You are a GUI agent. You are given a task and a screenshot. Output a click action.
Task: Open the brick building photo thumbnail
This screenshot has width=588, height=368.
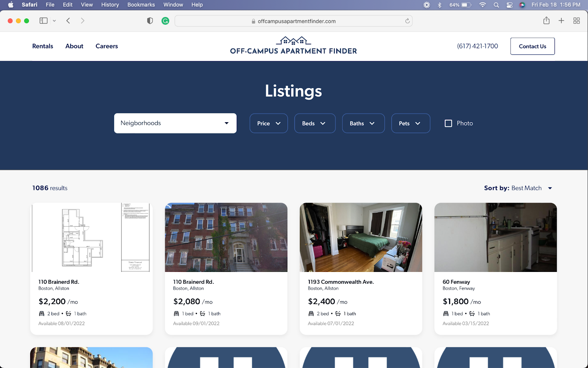pyautogui.click(x=226, y=237)
